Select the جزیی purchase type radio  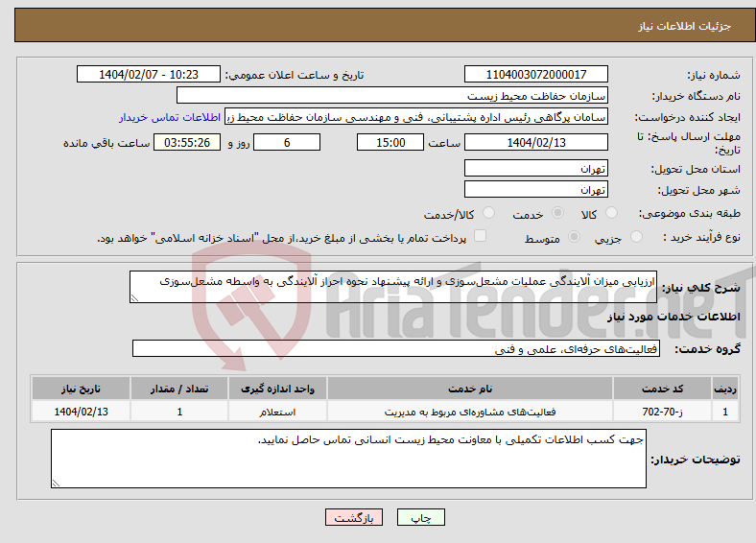[636, 236]
